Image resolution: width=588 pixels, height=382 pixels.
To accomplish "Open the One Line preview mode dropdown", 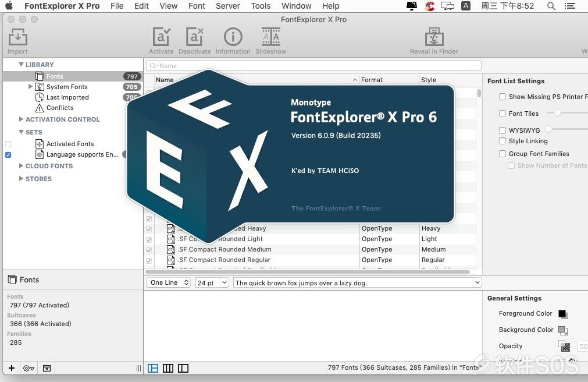I will (x=169, y=282).
